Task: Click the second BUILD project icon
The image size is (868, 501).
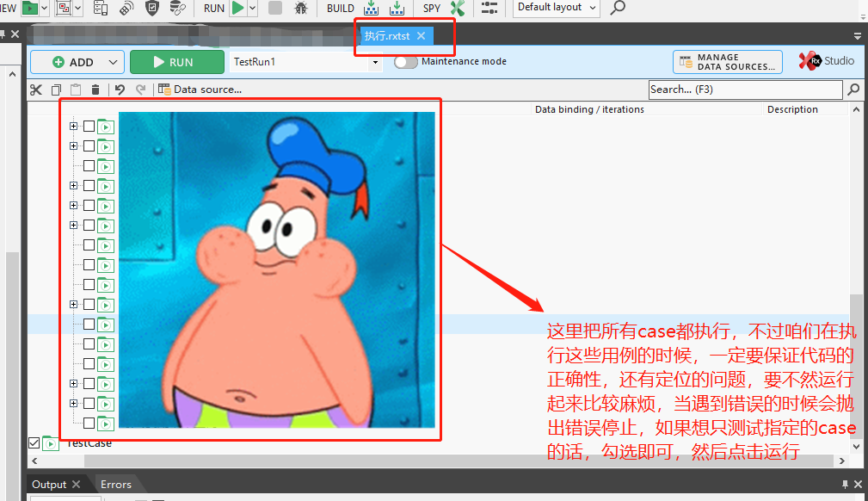Action: [x=397, y=8]
